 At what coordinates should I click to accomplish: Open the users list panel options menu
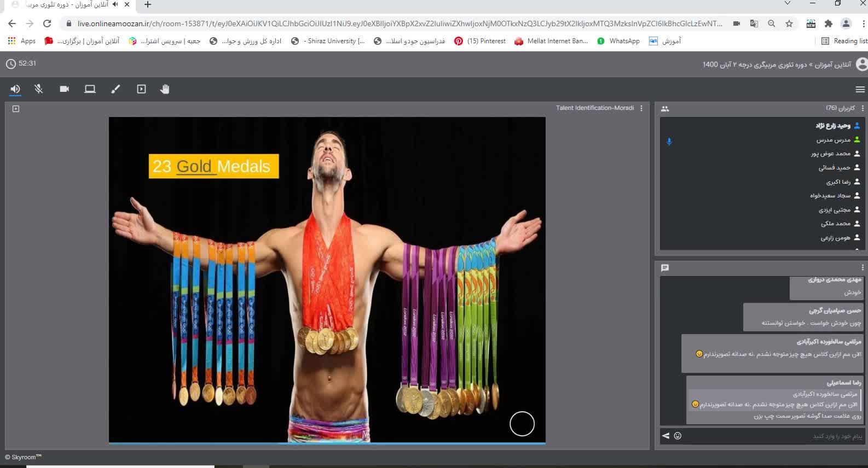tap(863, 108)
